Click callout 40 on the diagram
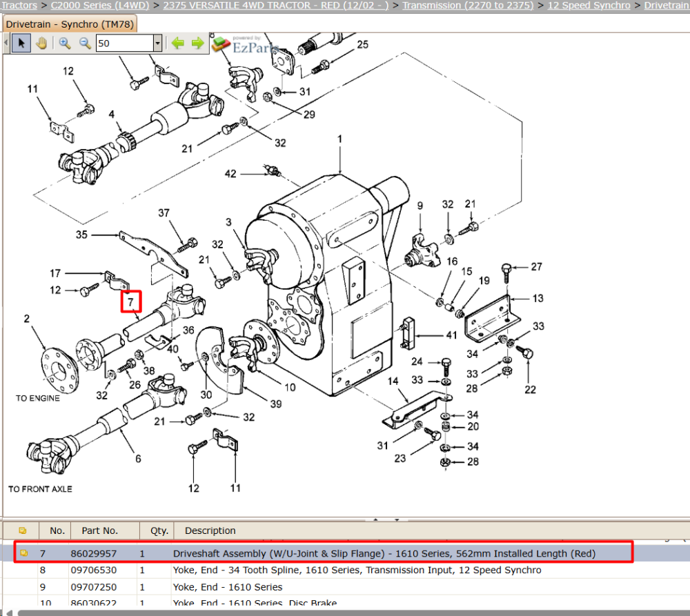 pos(172,349)
